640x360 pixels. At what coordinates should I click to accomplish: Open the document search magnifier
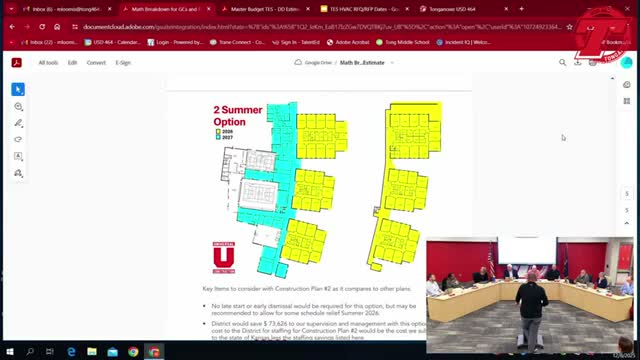coord(562,62)
